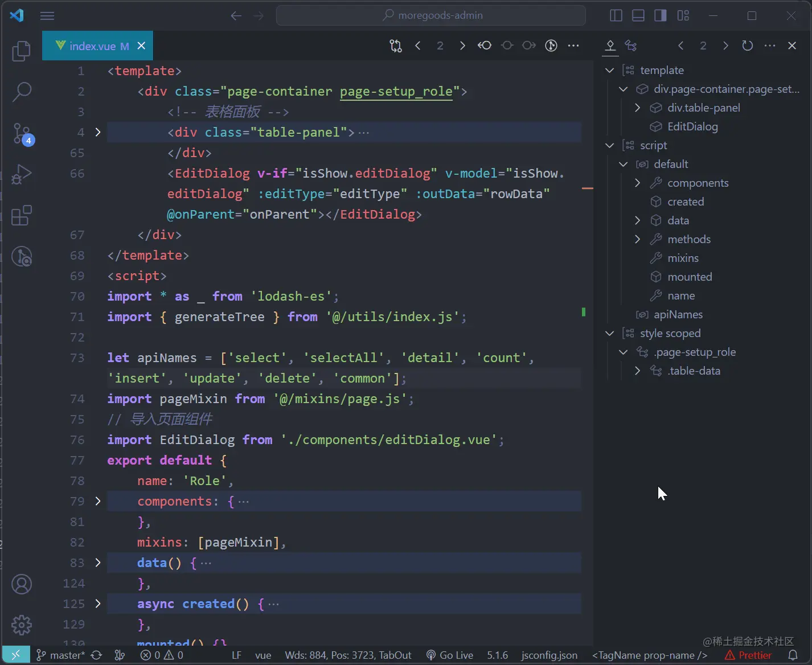This screenshot has height=665, width=812.
Task: Click LF end of line selector
Action: pyautogui.click(x=237, y=655)
